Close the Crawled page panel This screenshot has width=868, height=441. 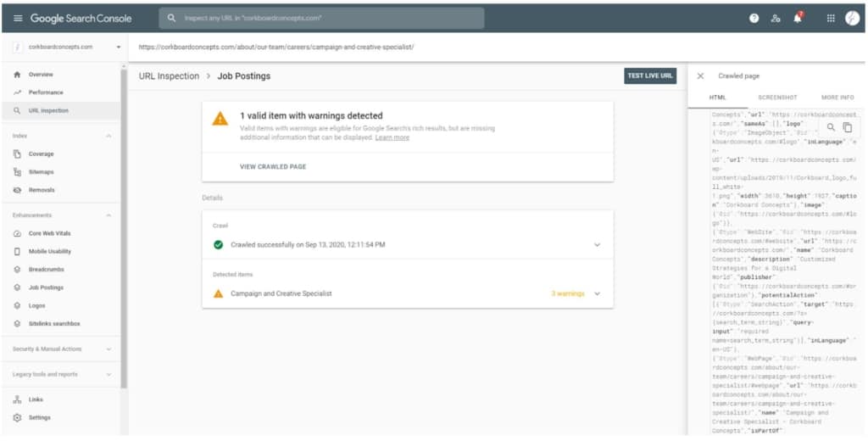coord(700,75)
